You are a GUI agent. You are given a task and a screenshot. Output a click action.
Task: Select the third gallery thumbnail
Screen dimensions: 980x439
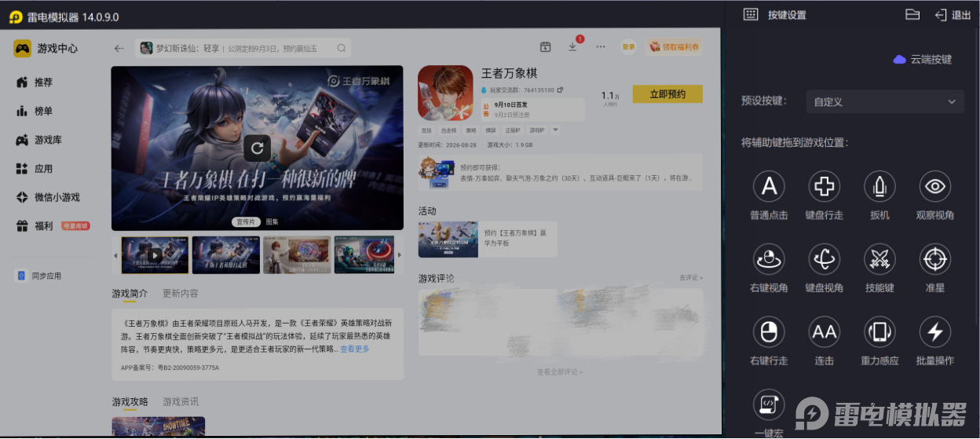click(297, 254)
